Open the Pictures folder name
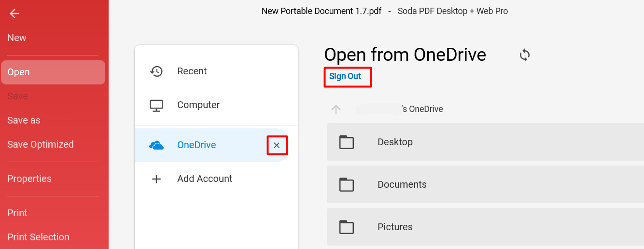 (x=395, y=227)
